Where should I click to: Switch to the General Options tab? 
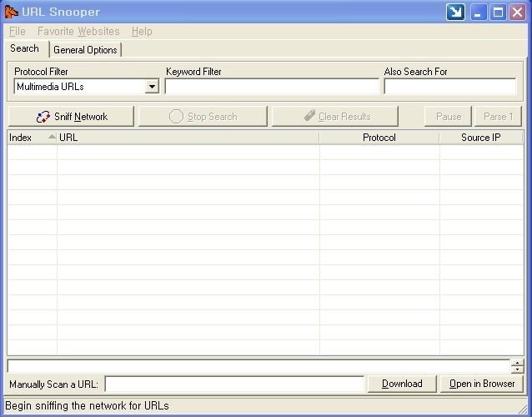[x=86, y=50]
